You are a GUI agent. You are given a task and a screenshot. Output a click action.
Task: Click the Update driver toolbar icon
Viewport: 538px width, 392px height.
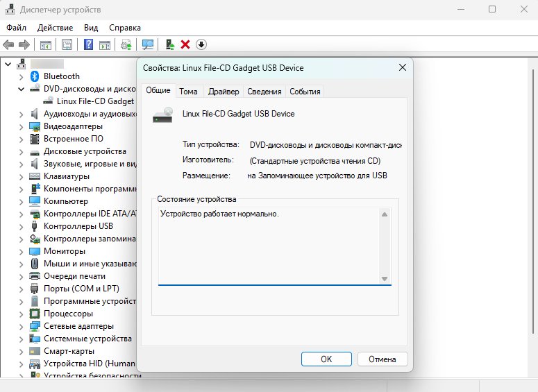point(126,44)
